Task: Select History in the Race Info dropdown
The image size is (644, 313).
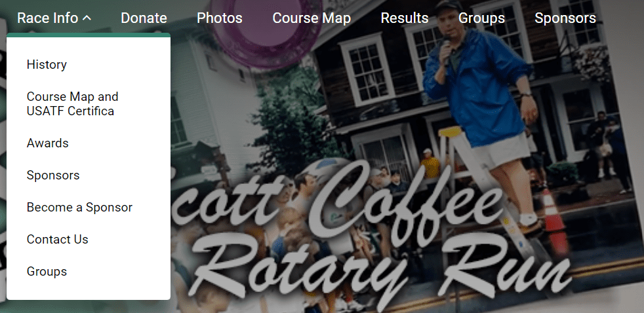Action: (47, 64)
